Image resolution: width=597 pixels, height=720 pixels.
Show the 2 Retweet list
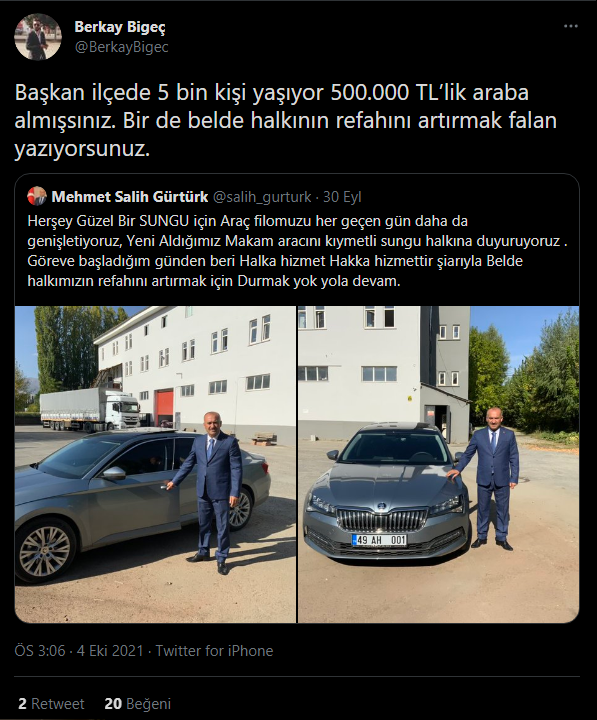point(51,704)
